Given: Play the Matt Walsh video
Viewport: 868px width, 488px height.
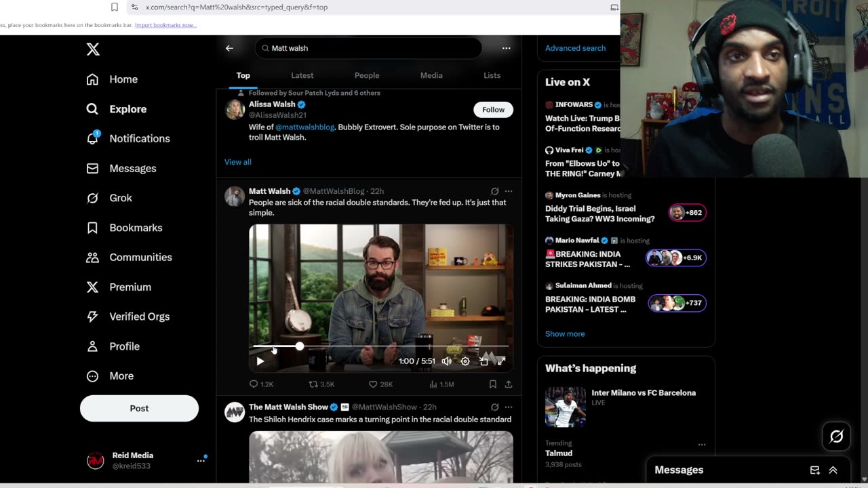Looking at the screenshot, I should click(x=260, y=361).
